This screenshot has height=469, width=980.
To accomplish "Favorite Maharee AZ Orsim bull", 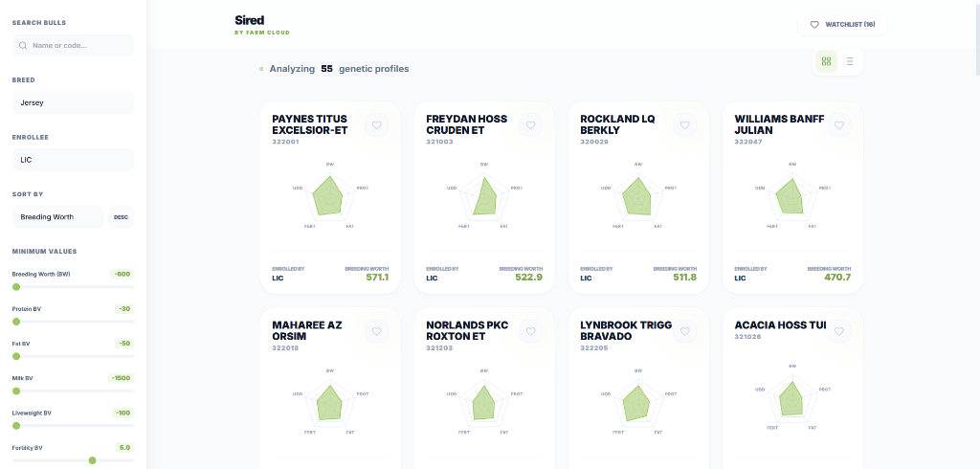I will pos(377,331).
